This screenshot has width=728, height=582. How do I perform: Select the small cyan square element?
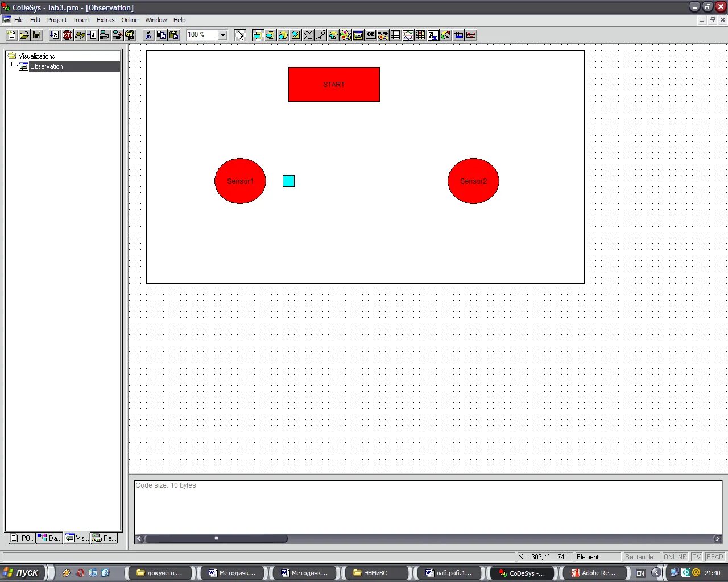pos(288,181)
